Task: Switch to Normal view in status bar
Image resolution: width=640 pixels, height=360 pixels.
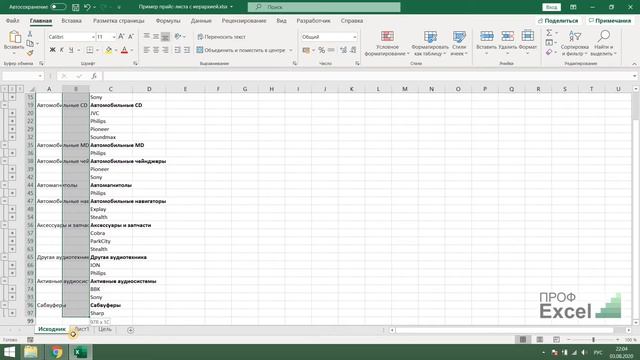Action: [523, 340]
